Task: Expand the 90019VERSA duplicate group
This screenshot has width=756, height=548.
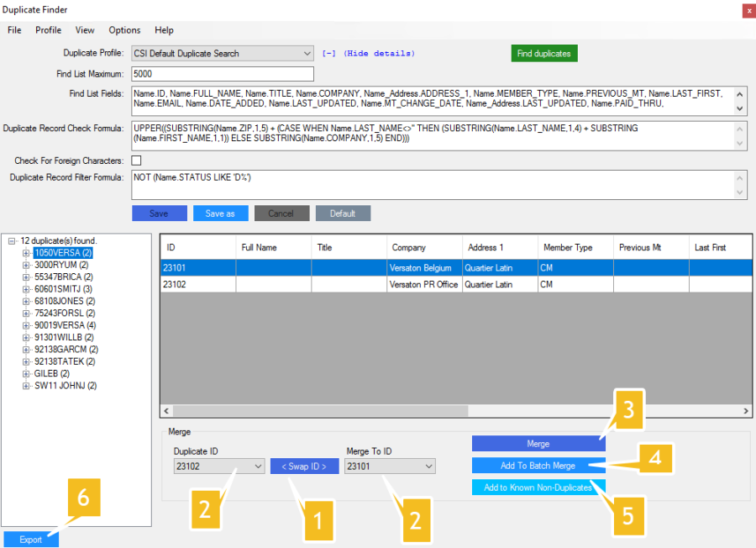Action: 26,325
